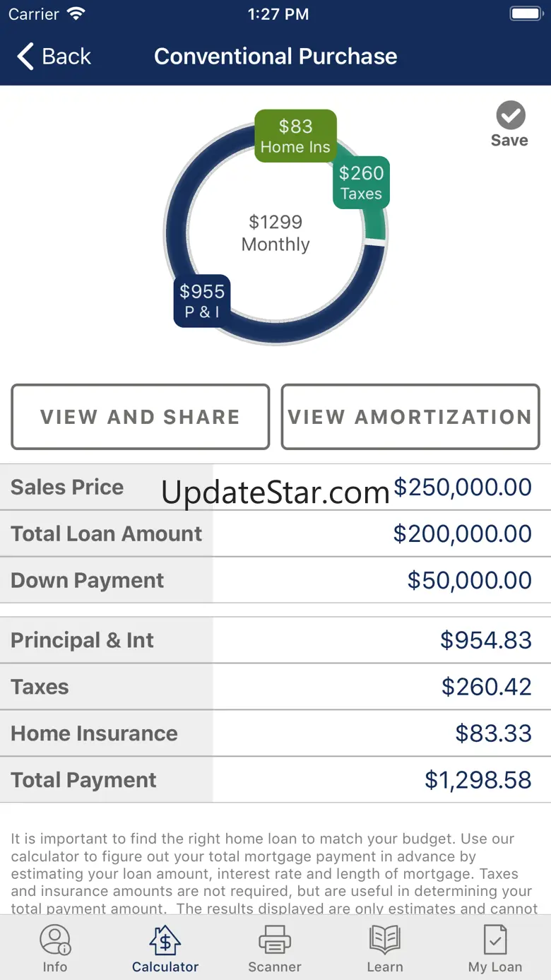Tap the Total Payment row value

tap(478, 779)
